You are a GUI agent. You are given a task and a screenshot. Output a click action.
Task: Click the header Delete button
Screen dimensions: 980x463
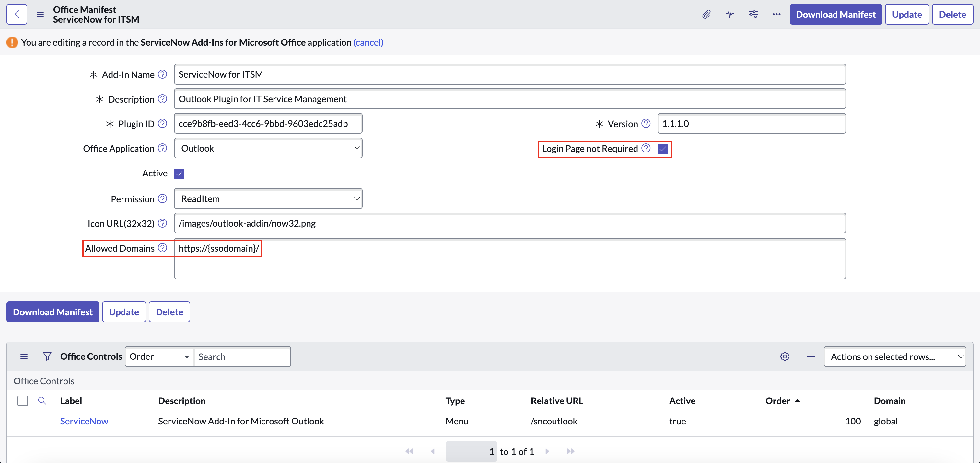952,15
